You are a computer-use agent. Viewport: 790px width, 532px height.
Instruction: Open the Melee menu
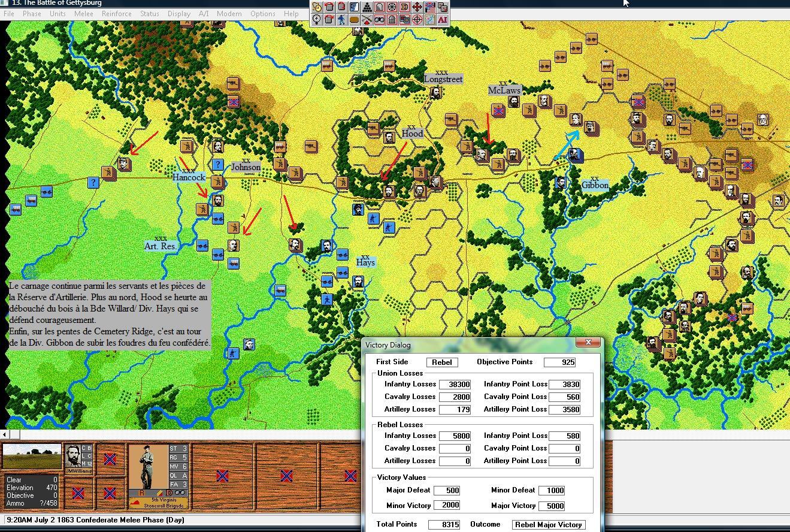[84, 14]
